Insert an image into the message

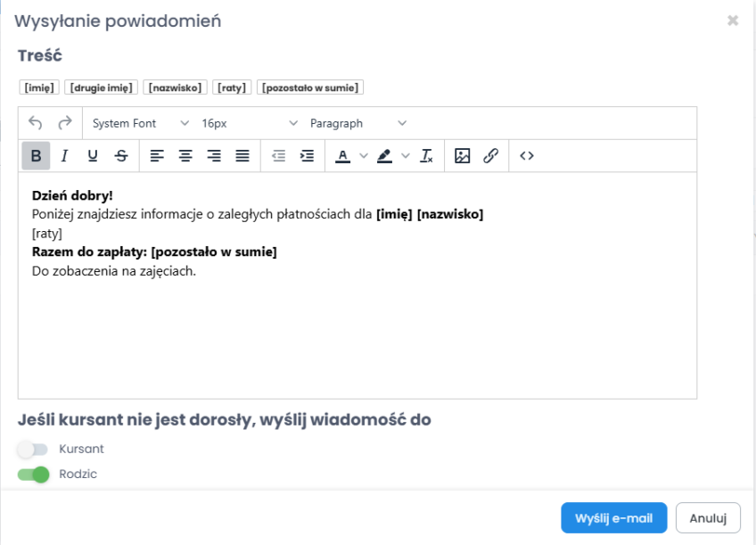462,156
